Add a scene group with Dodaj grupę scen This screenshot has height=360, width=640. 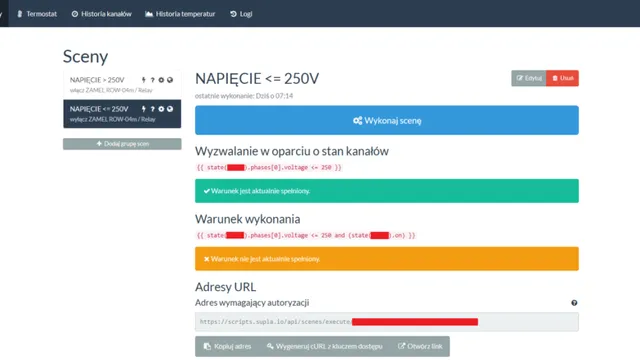[122, 144]
